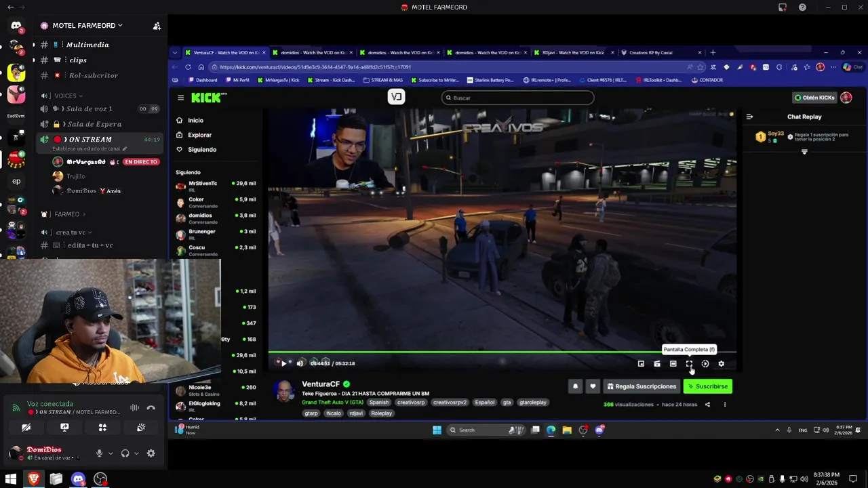Open a new browser tab
This screenshot has height=488, width=868.
click(712, 52)
